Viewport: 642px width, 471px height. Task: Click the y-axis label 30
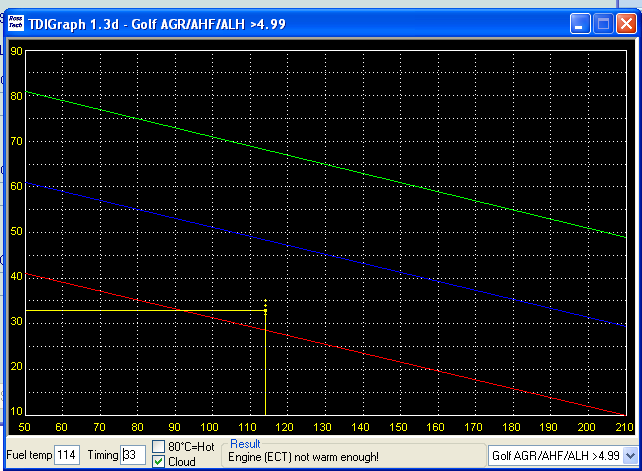click(16, 321)
